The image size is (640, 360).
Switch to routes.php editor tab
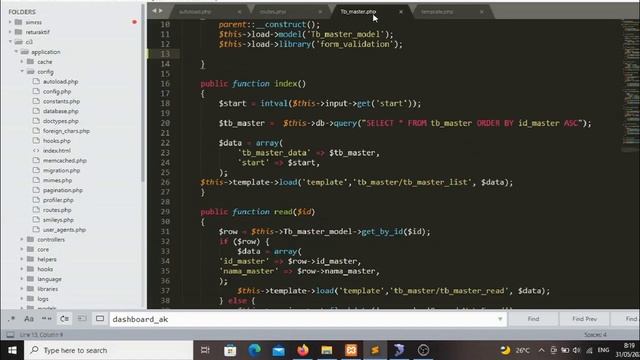click(x=273, y=12)
